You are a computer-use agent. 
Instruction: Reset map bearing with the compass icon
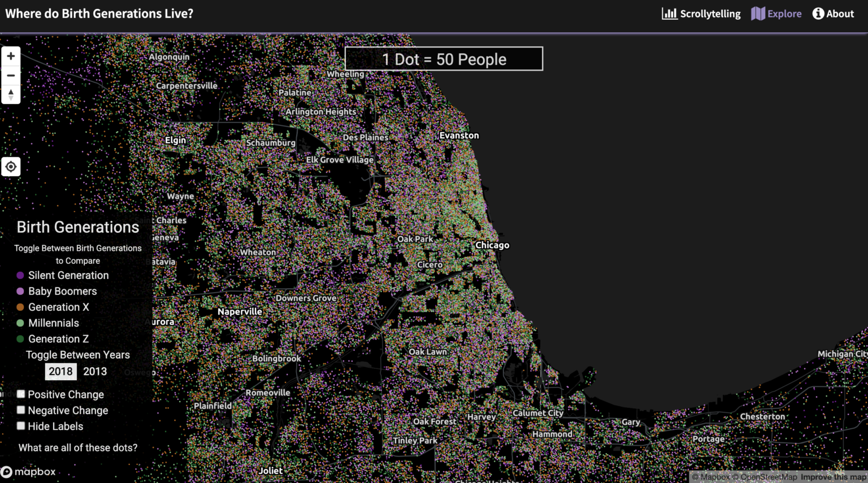[10, 94]
